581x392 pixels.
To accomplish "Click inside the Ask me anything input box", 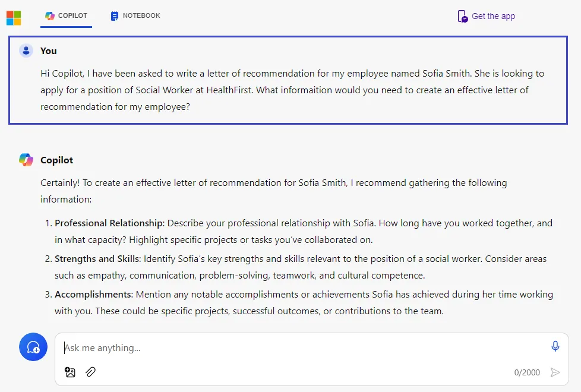I will click(x=238, y=347).
